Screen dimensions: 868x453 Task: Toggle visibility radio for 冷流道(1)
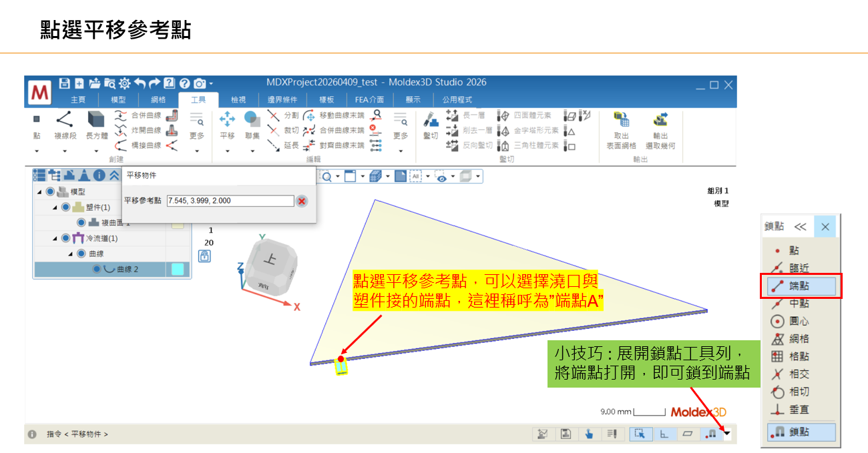[65, 238]
